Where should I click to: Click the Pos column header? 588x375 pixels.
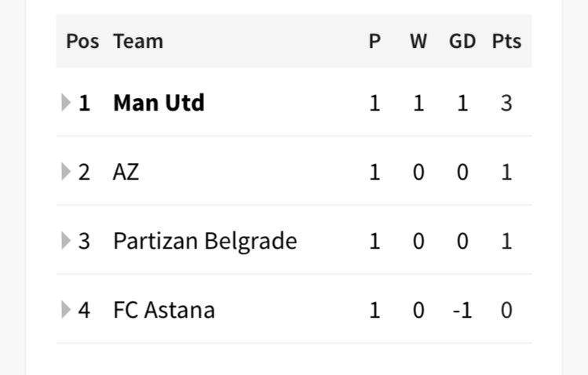[x=82, y=41]
